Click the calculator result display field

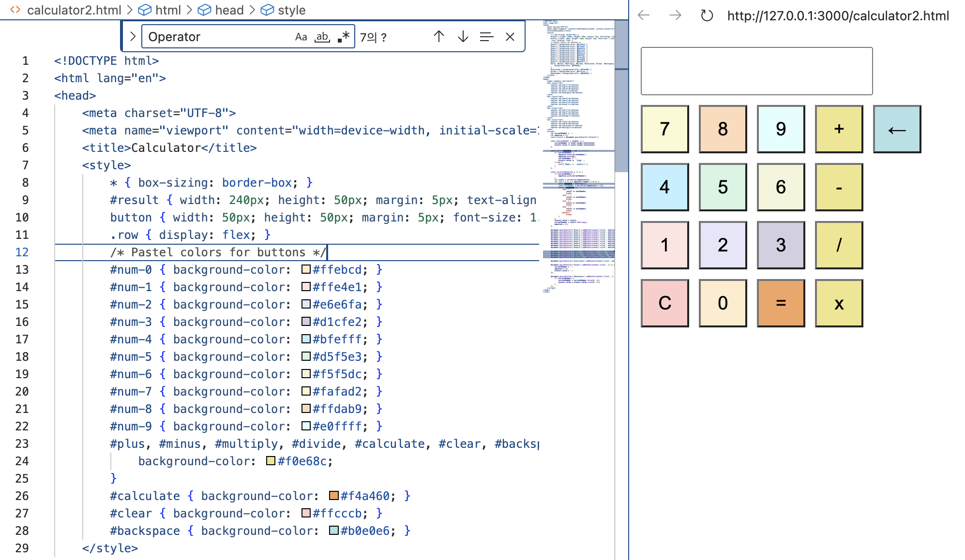756,71
